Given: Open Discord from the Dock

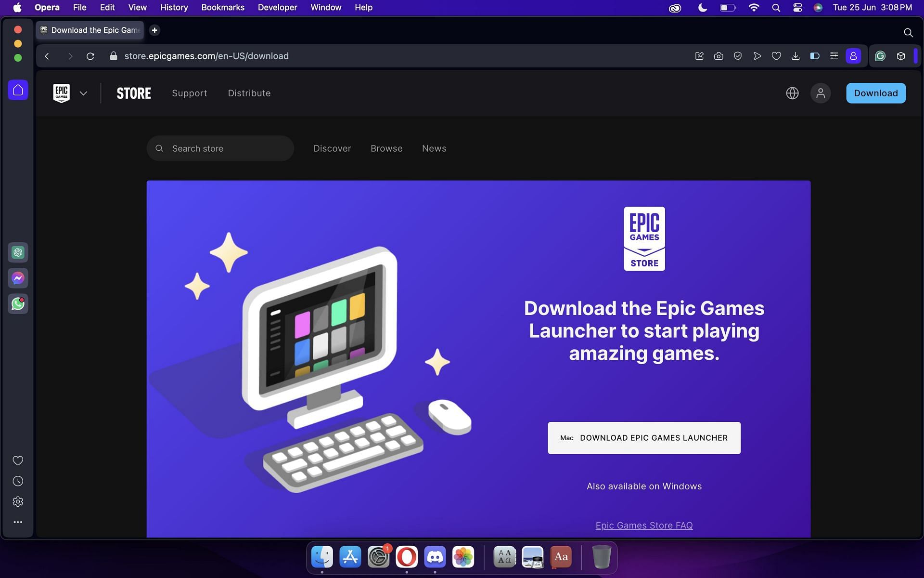Looking at the screenshot, I should pos(435,557).
